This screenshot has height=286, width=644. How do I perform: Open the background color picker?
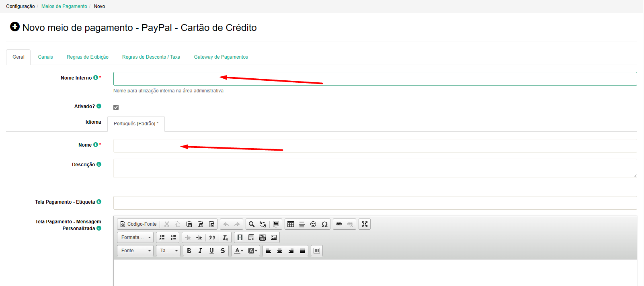(x=252, y=251)
